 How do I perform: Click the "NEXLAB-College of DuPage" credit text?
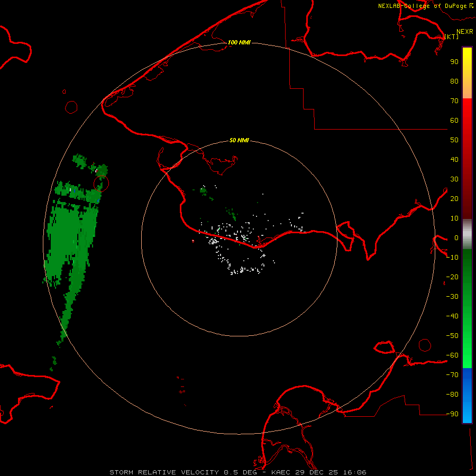point(422,6)
